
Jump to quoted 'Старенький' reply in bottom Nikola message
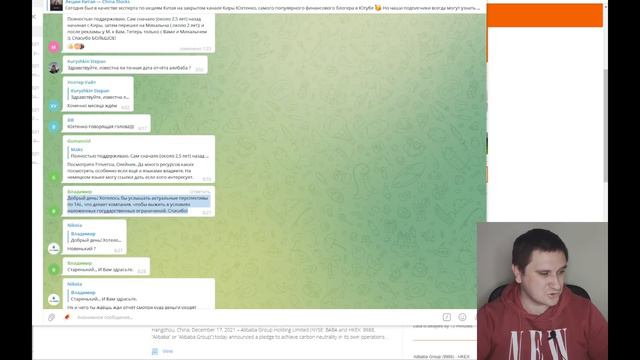tap(139, 296)
